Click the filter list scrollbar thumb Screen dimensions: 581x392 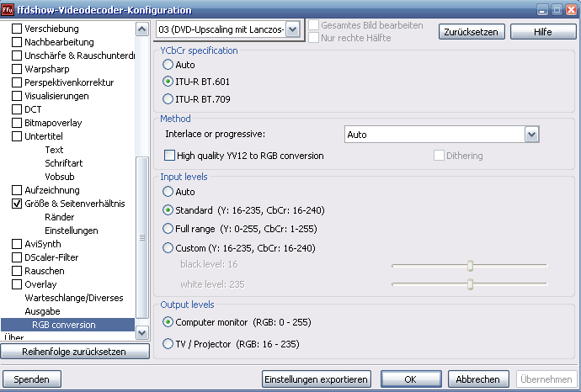142,237
